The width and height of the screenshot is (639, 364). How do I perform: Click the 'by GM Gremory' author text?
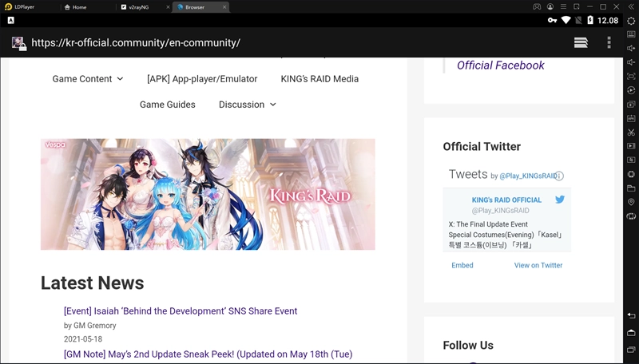coord(90,326)
